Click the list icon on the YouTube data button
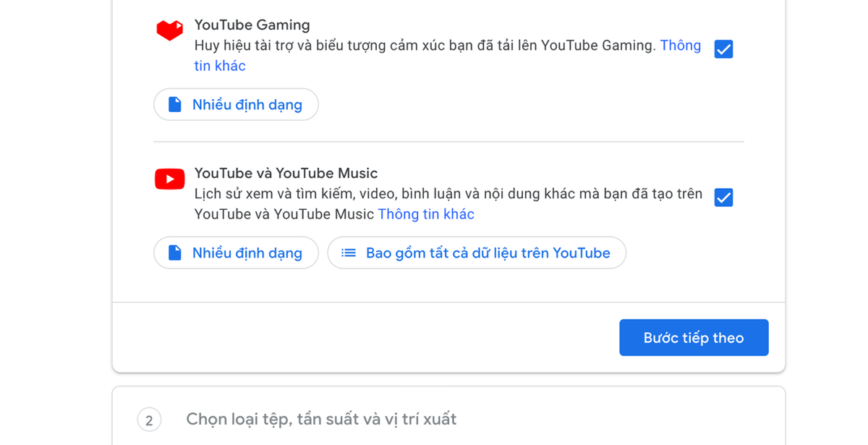This screenshot has width=868, height=445. tap(348, 253)
